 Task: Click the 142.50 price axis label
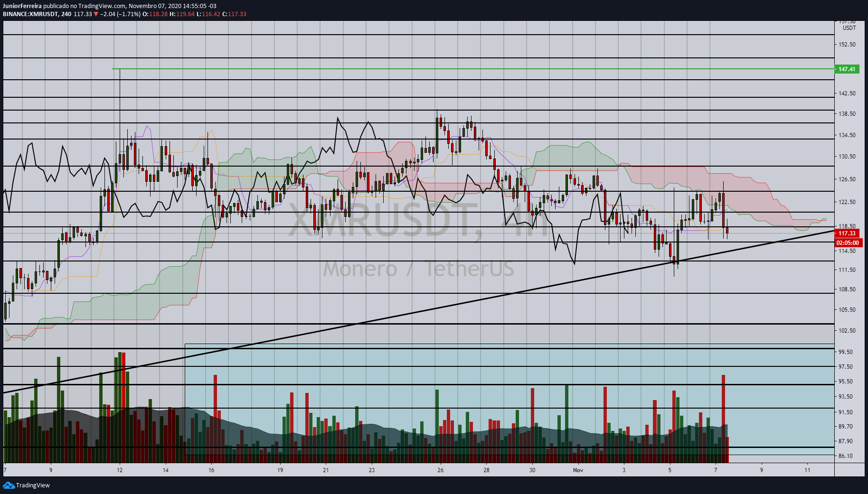[847, 93]
